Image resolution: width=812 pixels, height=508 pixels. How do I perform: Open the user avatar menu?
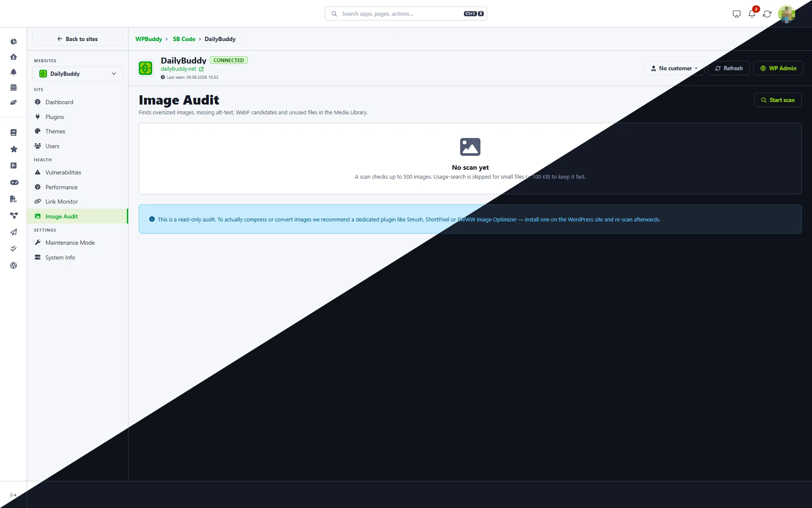(x=787, y=14)
